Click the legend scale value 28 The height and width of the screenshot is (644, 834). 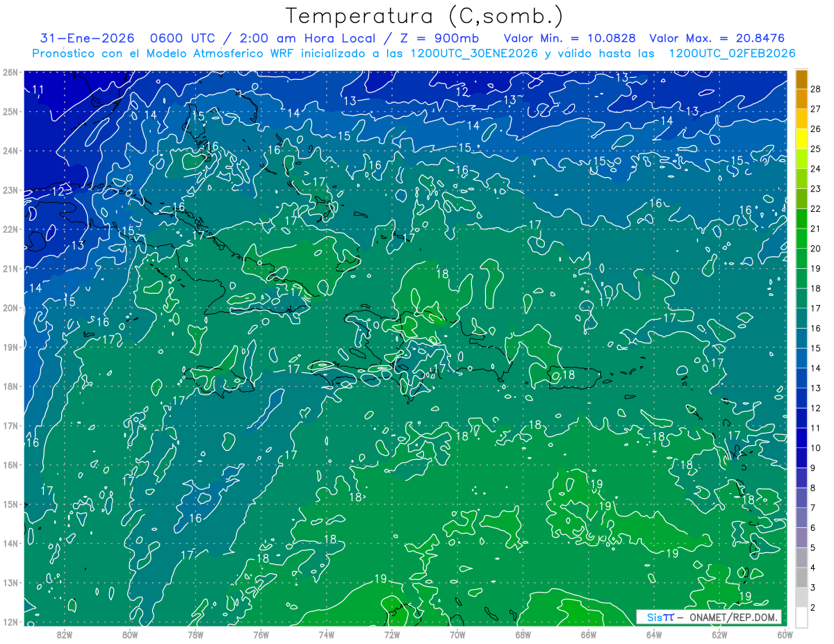point(817,89)
